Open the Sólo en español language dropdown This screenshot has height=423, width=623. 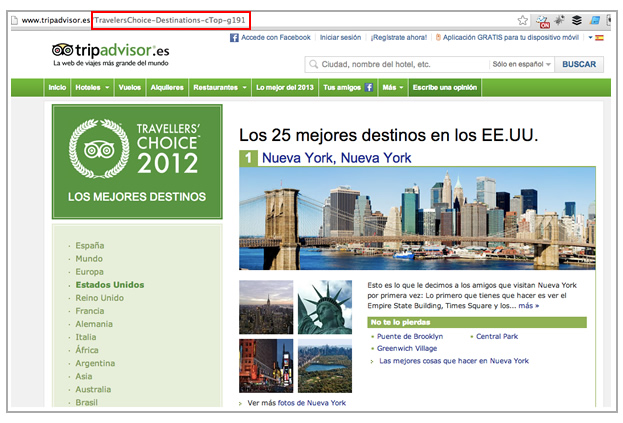(x=521, y=64)
